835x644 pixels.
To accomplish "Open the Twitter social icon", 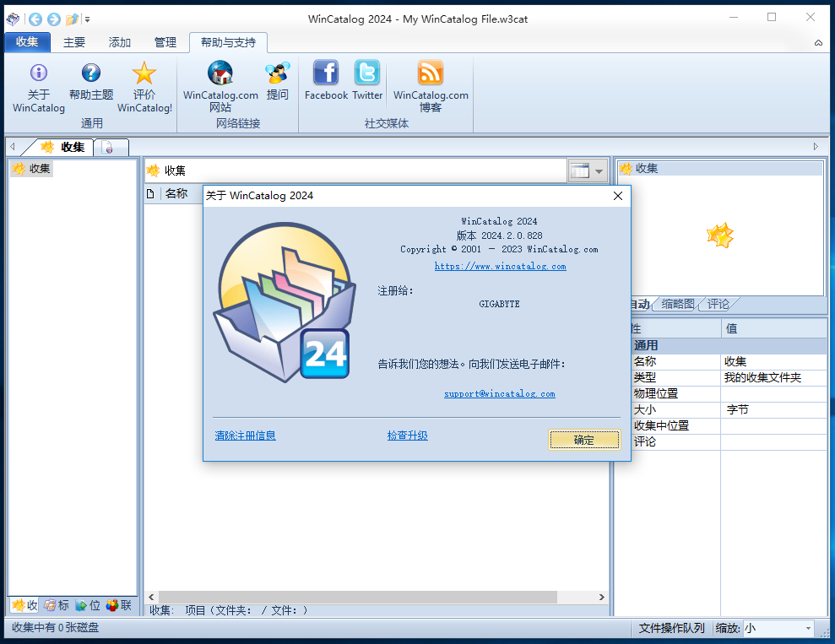I will pos(367,73).
